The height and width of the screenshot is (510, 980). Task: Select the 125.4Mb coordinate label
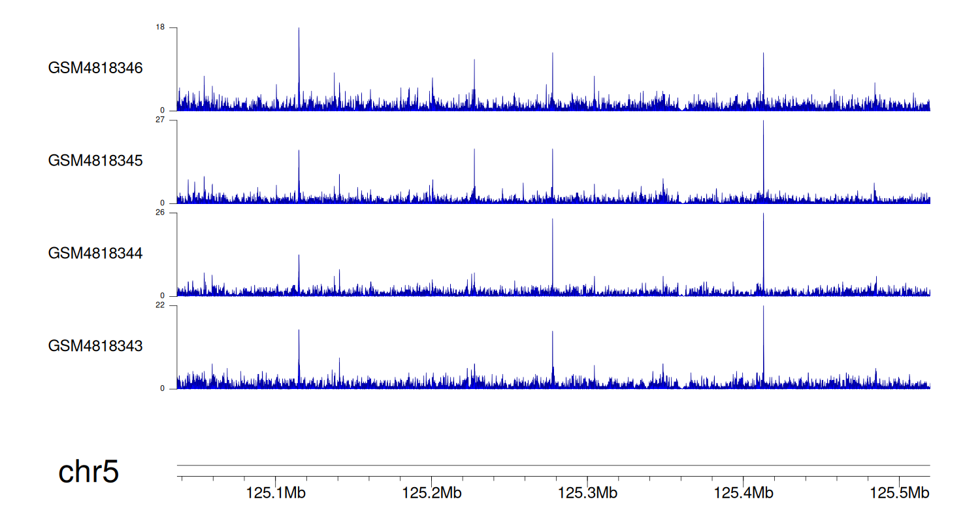(x=742, y=492)
